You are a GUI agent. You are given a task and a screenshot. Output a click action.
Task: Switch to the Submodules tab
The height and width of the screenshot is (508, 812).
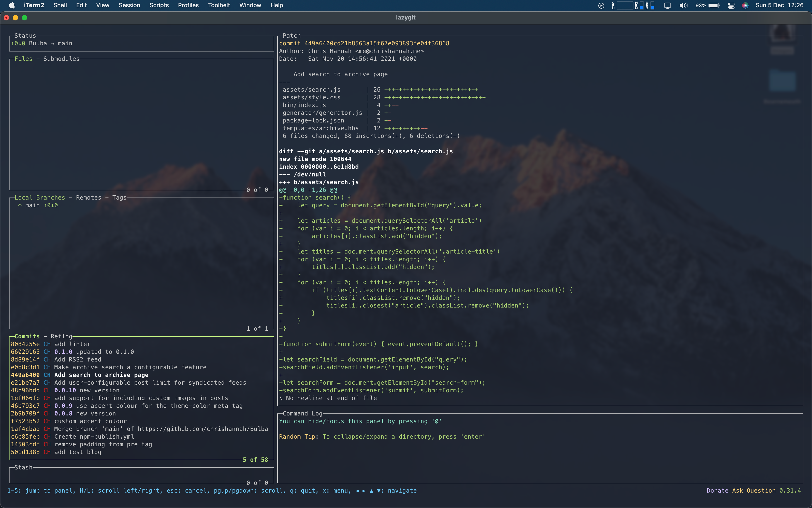click(61, 59)
